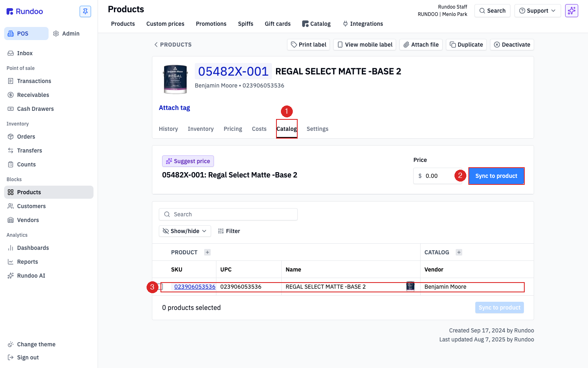Open Customers
The height and width of the screenshot is (368, 588).
click(x=49, y=206)
